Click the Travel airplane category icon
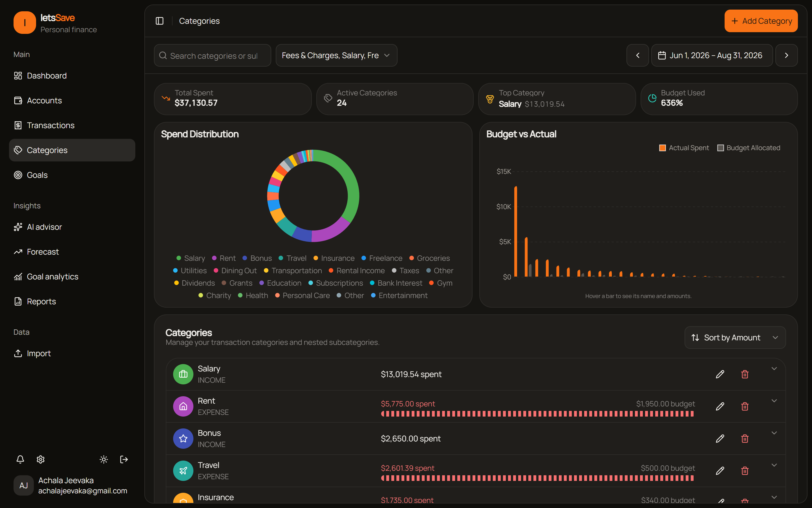The height and width of the screenshot is (508, 812). point(183,471)
